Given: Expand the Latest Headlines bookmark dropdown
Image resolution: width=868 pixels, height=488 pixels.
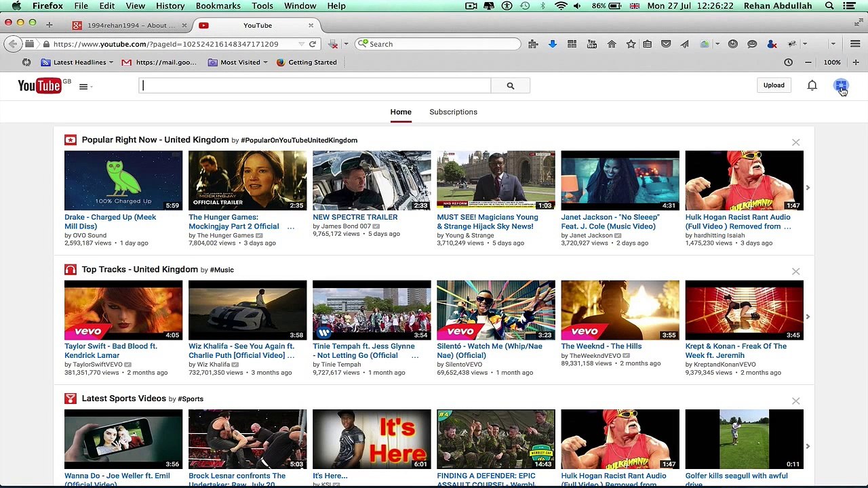Looking at the screenshot, I should (x=111, y=62).
